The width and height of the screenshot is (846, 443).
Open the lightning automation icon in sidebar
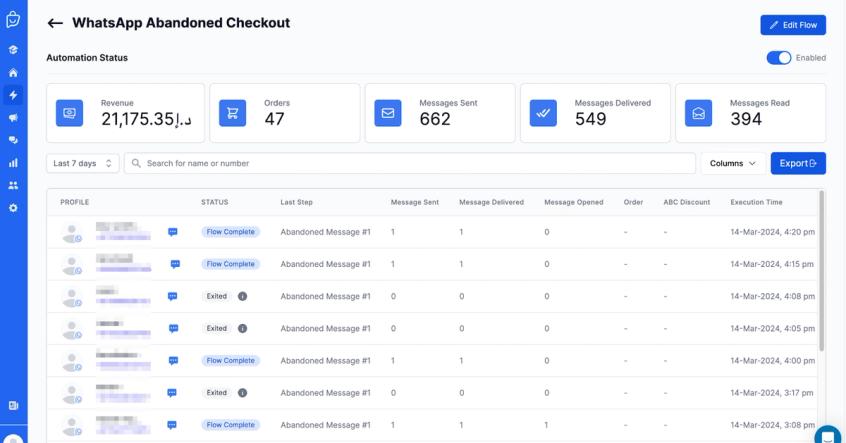pyautogui.click(x=13, y=95)
